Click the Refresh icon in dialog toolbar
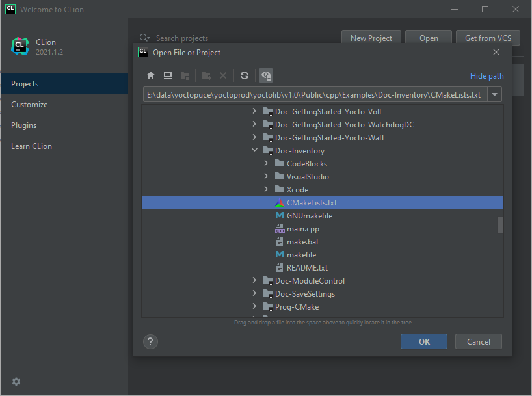Image resolution: width=532 pixels, height=396 pixels. pos(245,75)
